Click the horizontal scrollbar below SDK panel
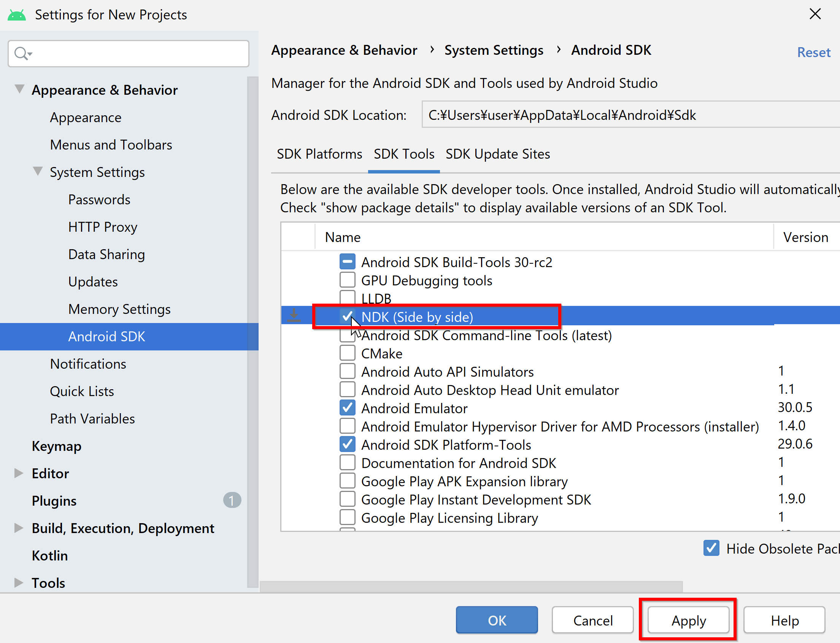 (471, 586)
